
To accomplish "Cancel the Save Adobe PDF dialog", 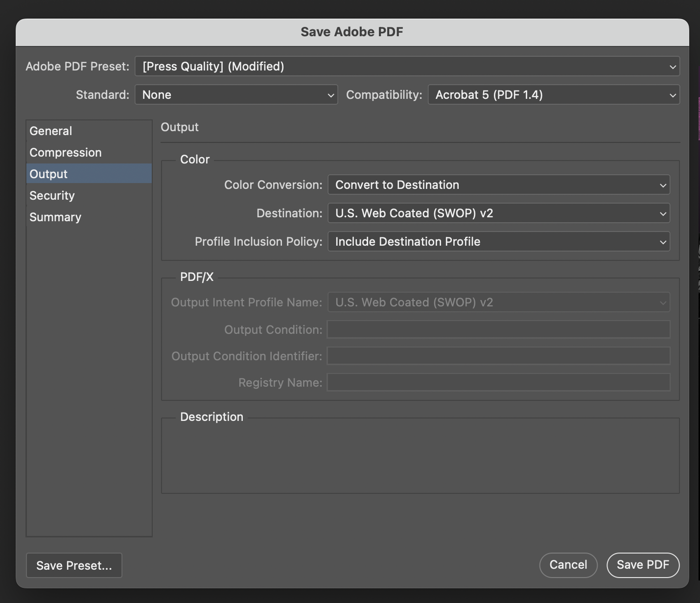I will [x=568, y=565].
